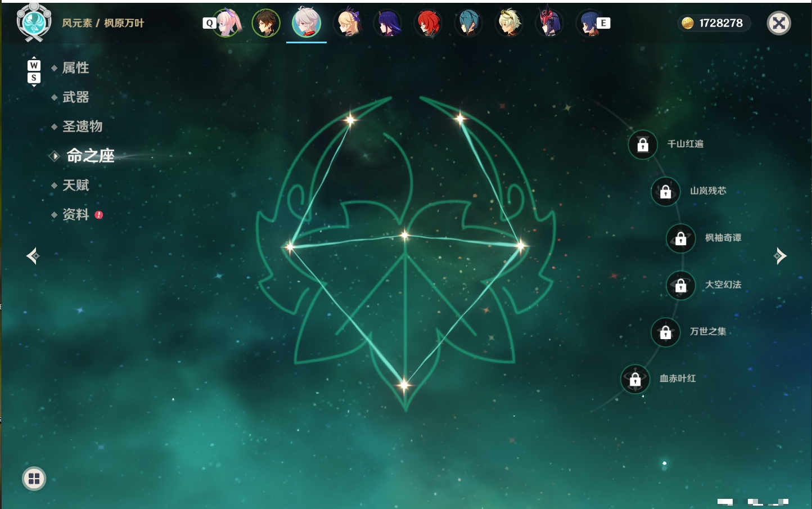Select the 大空幻法 constellation lock
This screenshot has height=509, width=812.
pos(680,285)
